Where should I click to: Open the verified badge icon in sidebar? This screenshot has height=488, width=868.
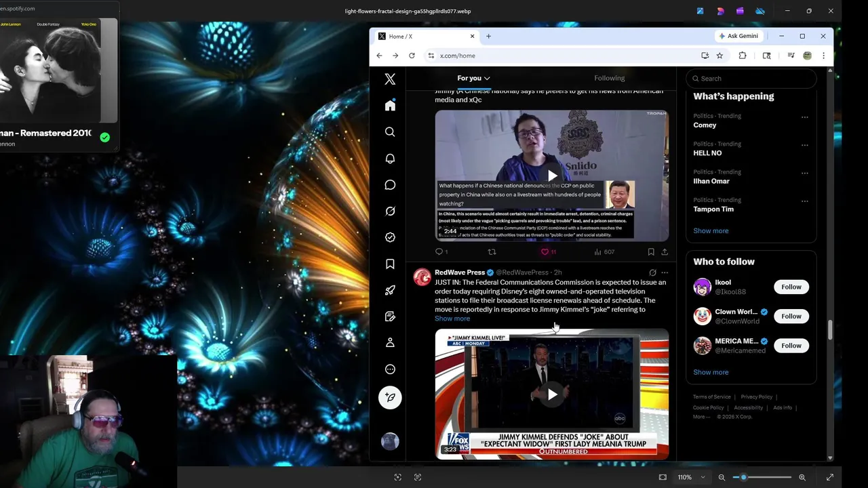390,237
